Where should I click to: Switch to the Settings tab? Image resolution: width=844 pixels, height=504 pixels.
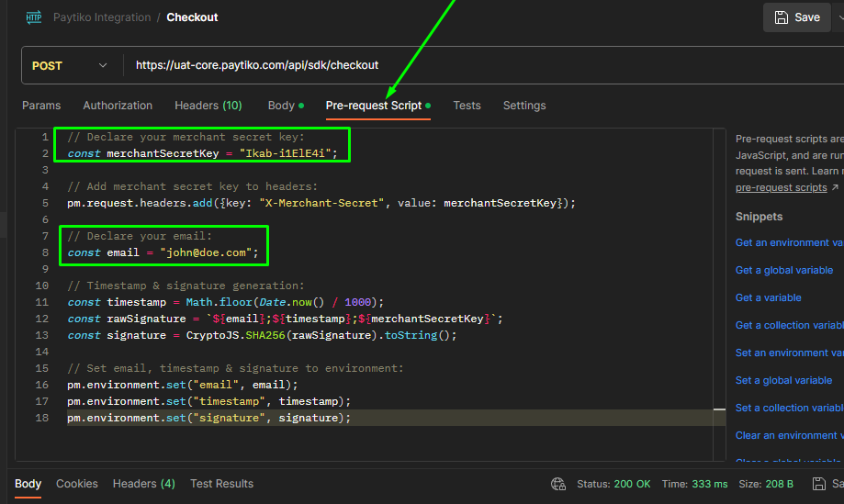tap(524, 106)
